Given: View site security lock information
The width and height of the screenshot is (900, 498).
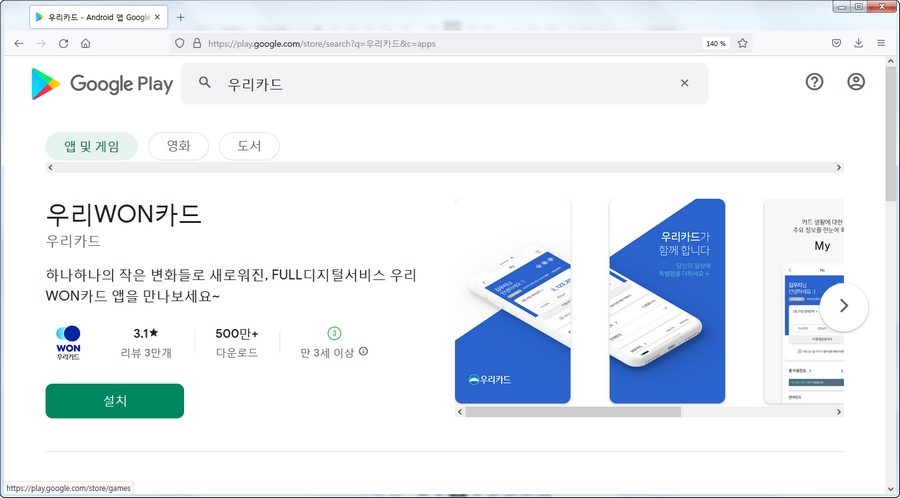Looking at the screenshot, I should pyautogui.click(x=197, y=43).
